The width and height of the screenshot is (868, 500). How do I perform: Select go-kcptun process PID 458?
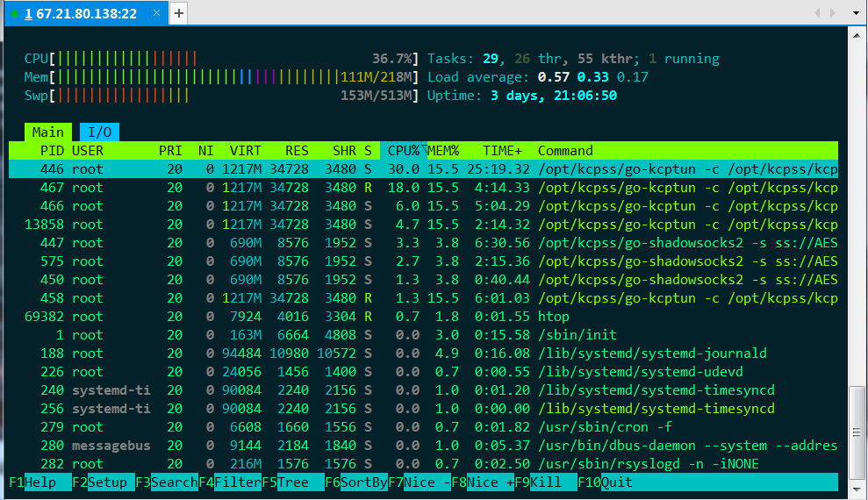pos(424,298)
